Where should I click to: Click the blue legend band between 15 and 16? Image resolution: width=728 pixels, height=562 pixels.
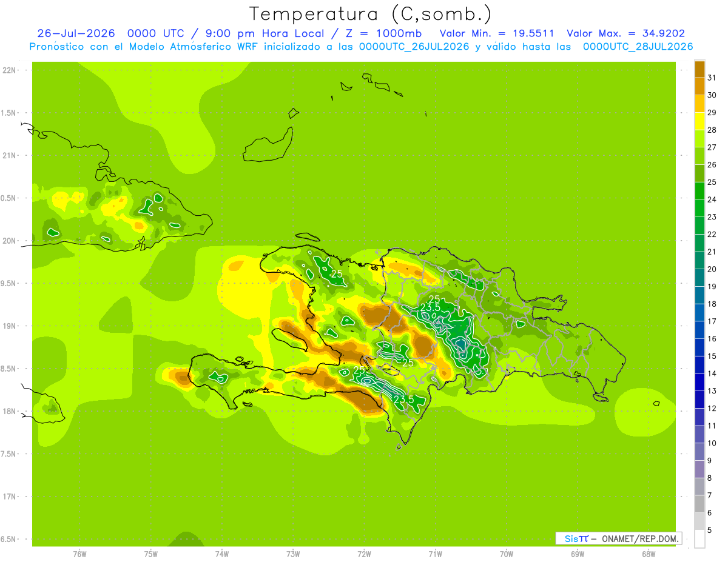tap(699, 347)
